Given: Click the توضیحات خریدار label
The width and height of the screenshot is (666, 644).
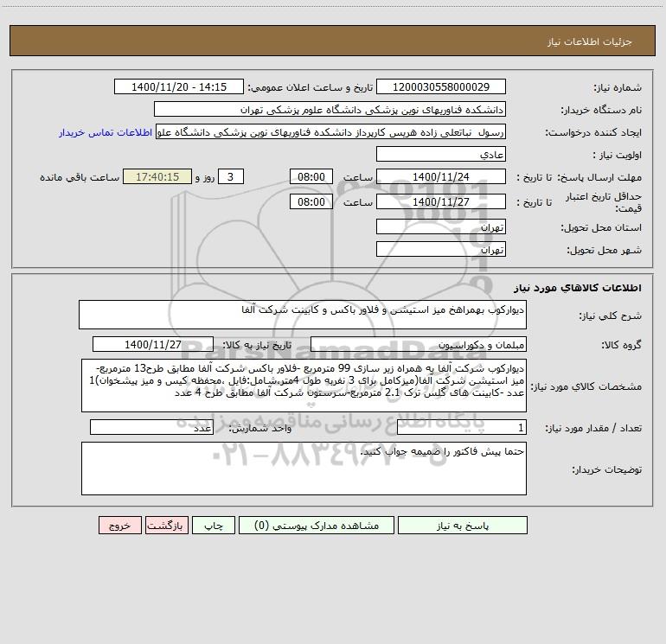Looking at the screenshot, I should click(x=606, y=469).
